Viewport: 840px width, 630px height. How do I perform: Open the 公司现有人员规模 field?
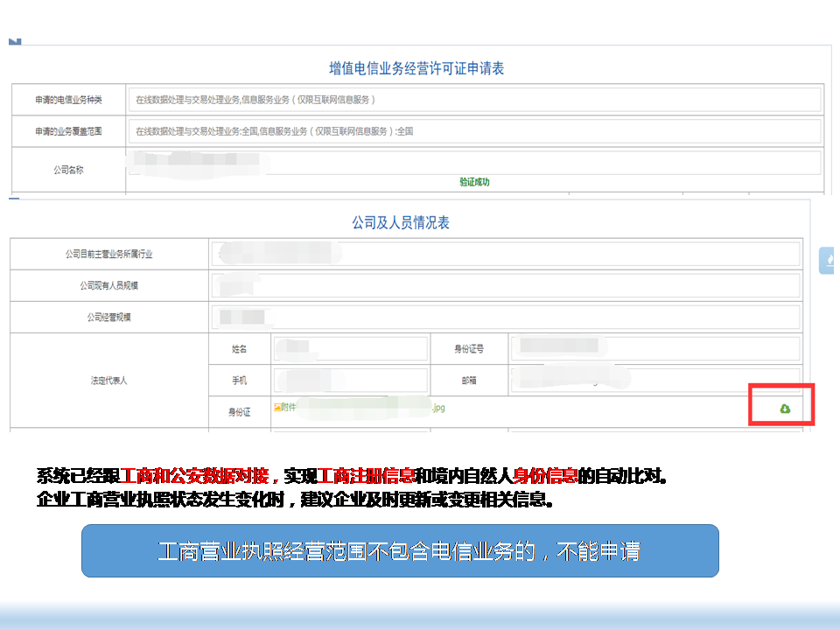[505, 285]
